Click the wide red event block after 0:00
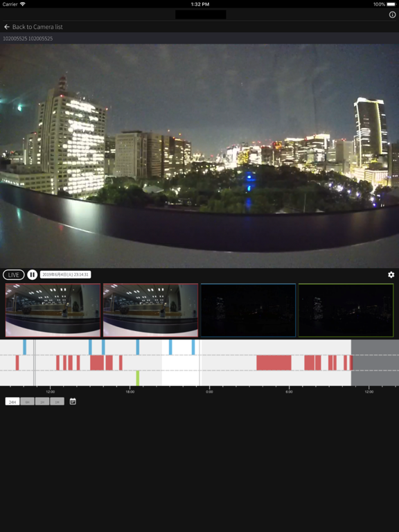The height and width of the screenshot is (532, 399). pos(274,363)
